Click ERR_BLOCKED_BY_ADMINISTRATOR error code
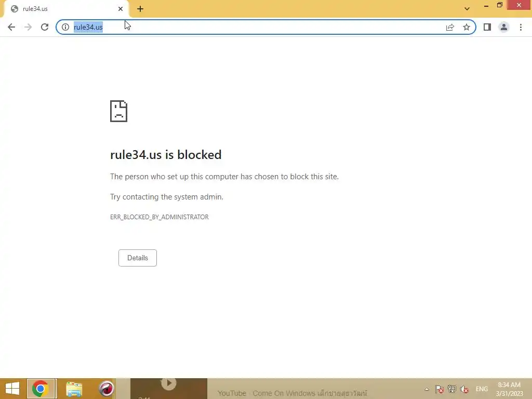The width and height of the screenshot is (532, 399). tap(159, 217)
